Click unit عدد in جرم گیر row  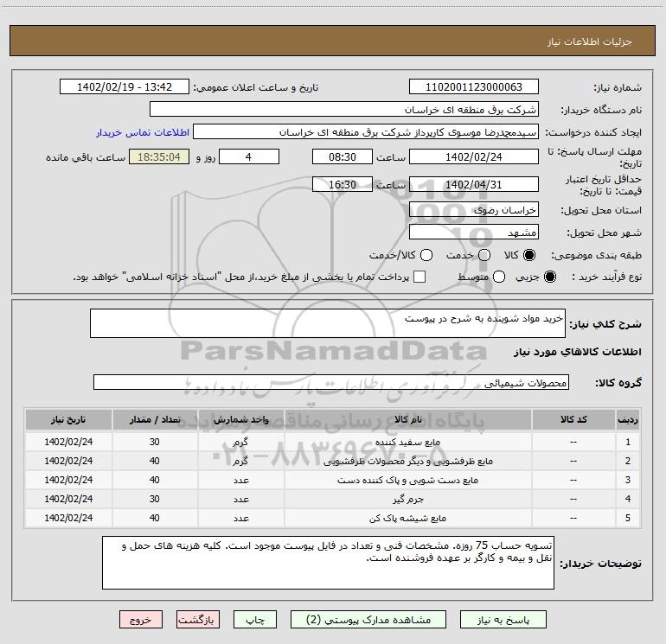point(240,500)
